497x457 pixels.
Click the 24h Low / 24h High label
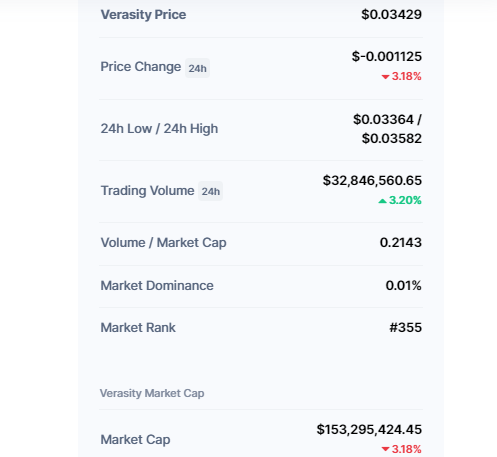pyautogui.click(x=159, y=129)
